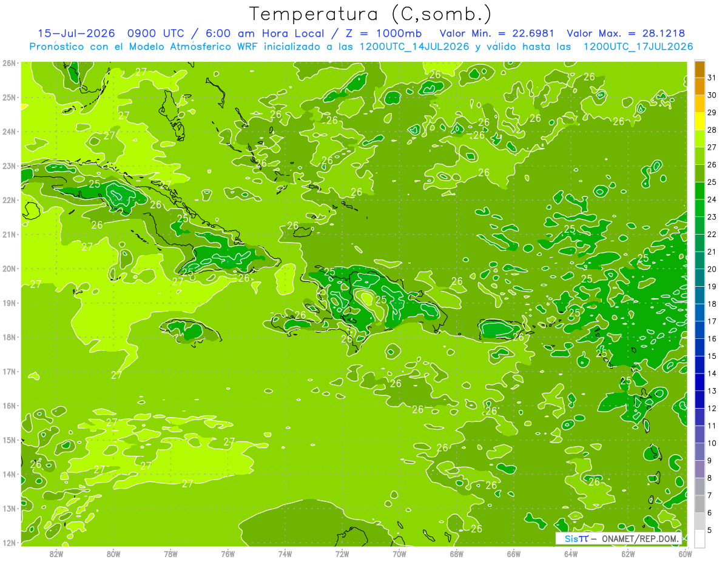Click color scale value 21
This screenshot has height=562, width=728.
coord(712,252)
